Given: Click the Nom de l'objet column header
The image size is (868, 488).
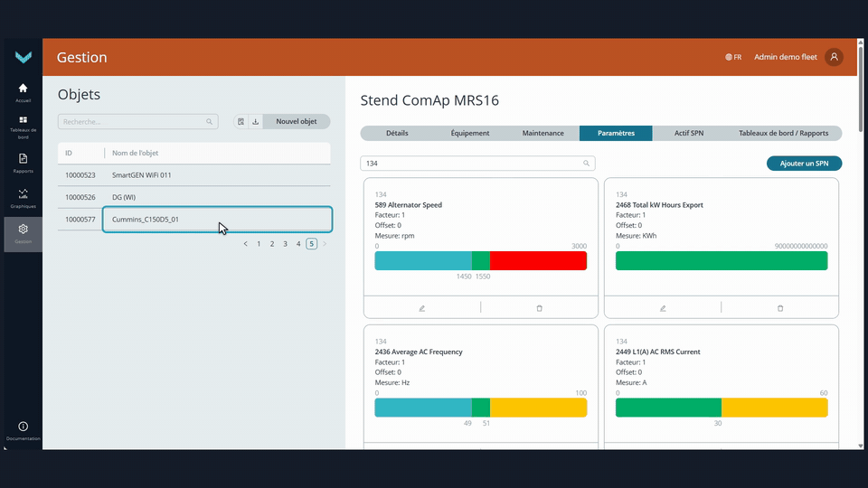Looking at the screenshot, I should click(x=135, y=153).
